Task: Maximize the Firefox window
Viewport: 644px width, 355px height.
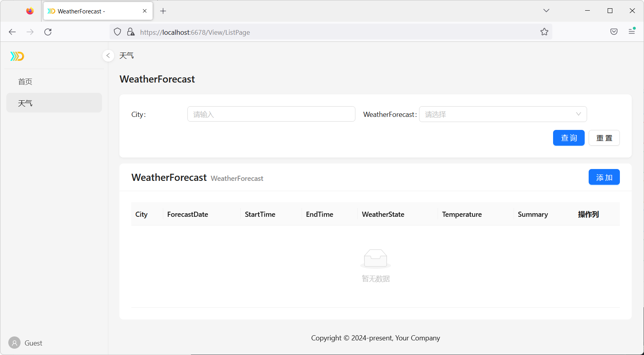Action: click(x=610, y=11)
